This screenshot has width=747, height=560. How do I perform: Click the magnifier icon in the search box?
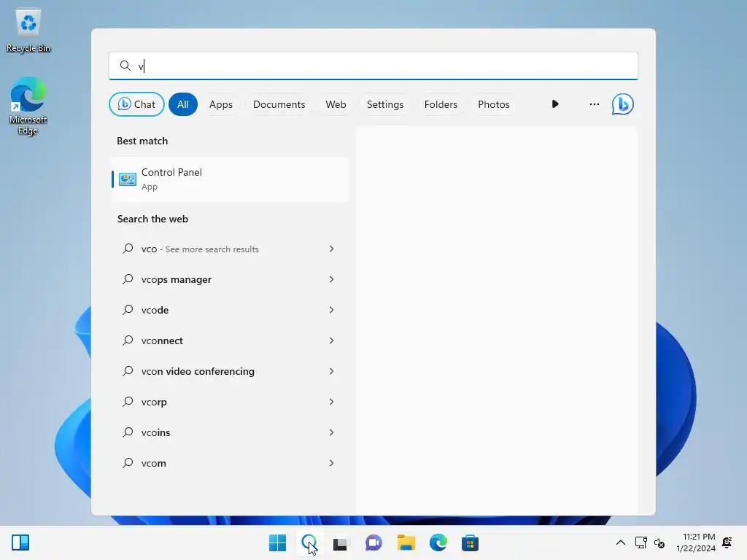[x=125, y=66]
